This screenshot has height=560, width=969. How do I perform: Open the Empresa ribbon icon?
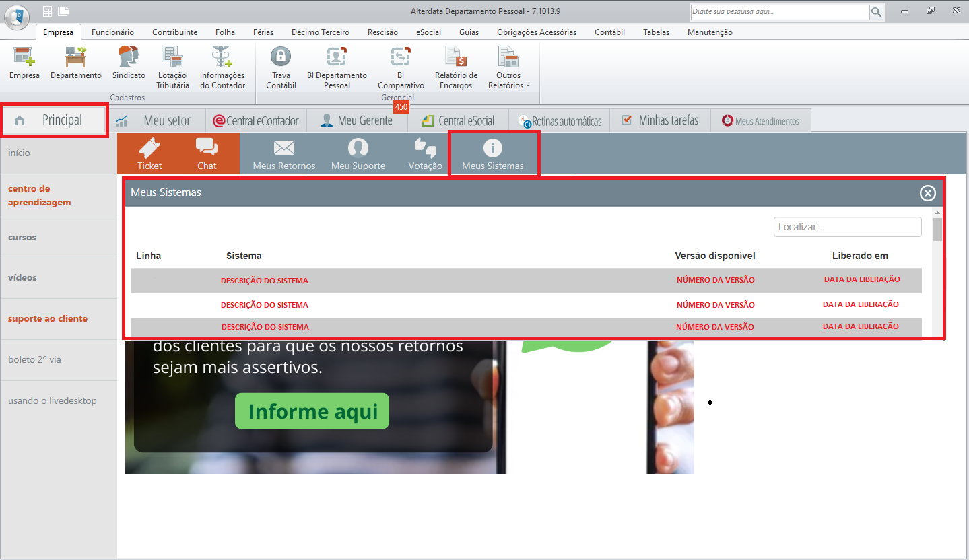click(24, 64)
